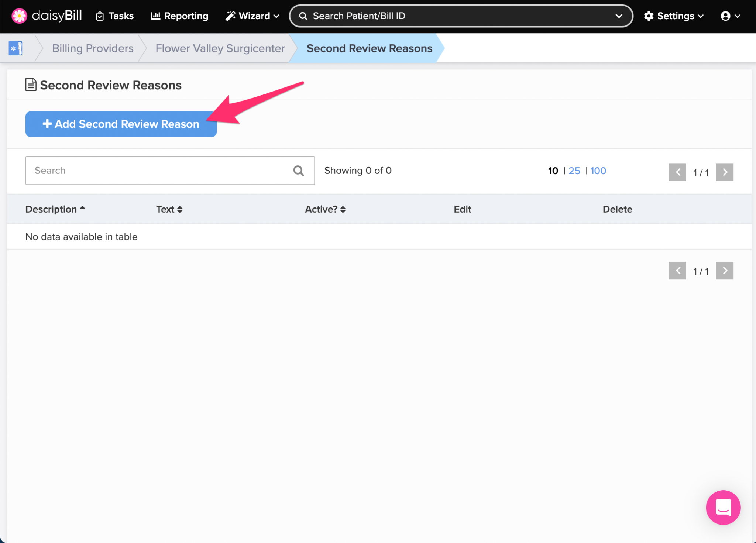This screenshot has width=756, height=543.
Task: Open the Reporting menu item
Action: click(179, 16)
